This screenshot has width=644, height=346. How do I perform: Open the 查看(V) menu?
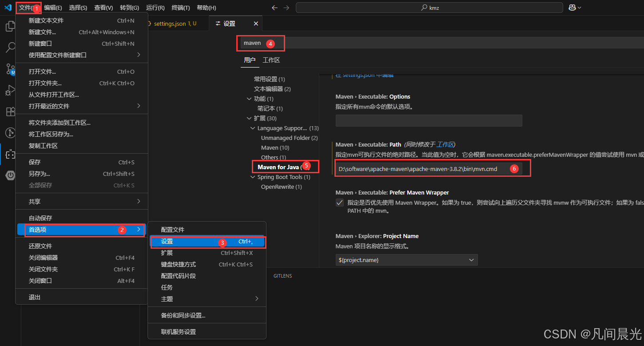(x=103, y=8)
